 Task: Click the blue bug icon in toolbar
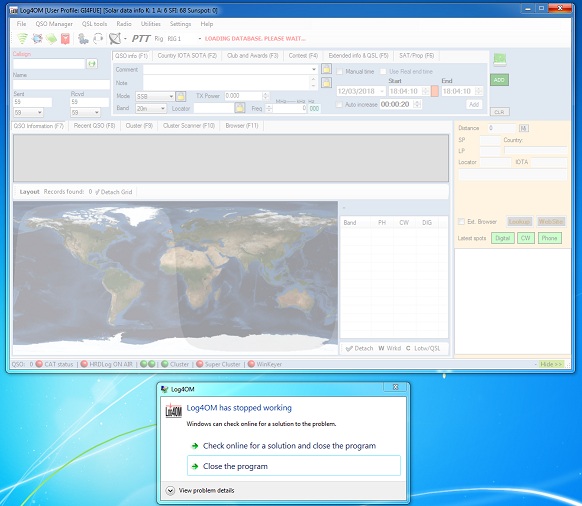(37, 38)
